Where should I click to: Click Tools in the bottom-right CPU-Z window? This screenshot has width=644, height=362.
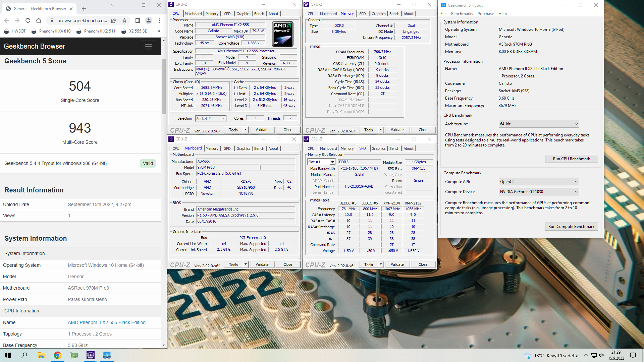point(368,264)
